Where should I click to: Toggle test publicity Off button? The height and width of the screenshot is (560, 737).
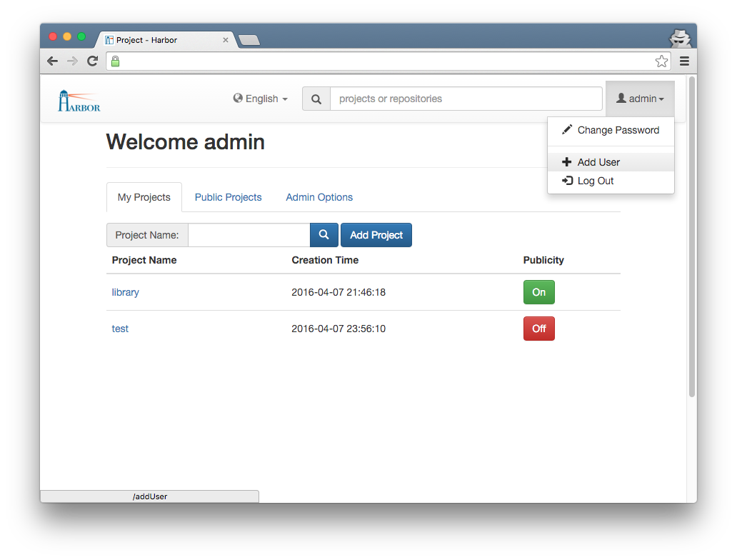point(538,328)
